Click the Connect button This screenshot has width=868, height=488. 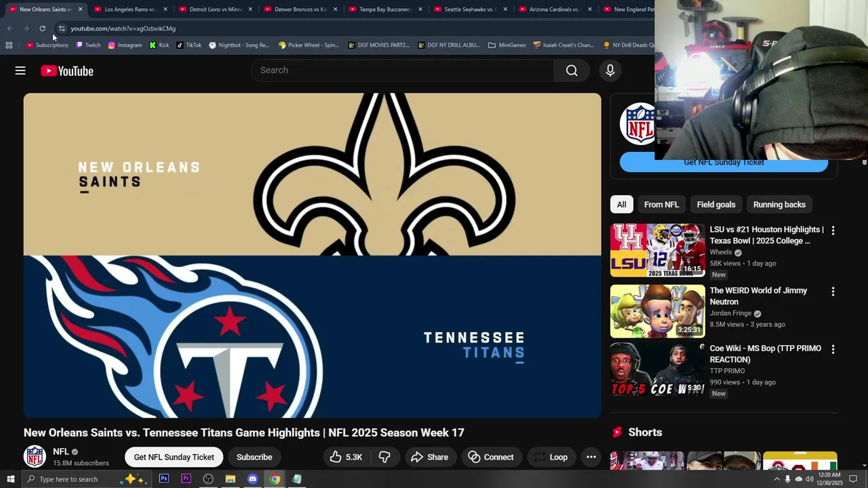tap(491, 457)
